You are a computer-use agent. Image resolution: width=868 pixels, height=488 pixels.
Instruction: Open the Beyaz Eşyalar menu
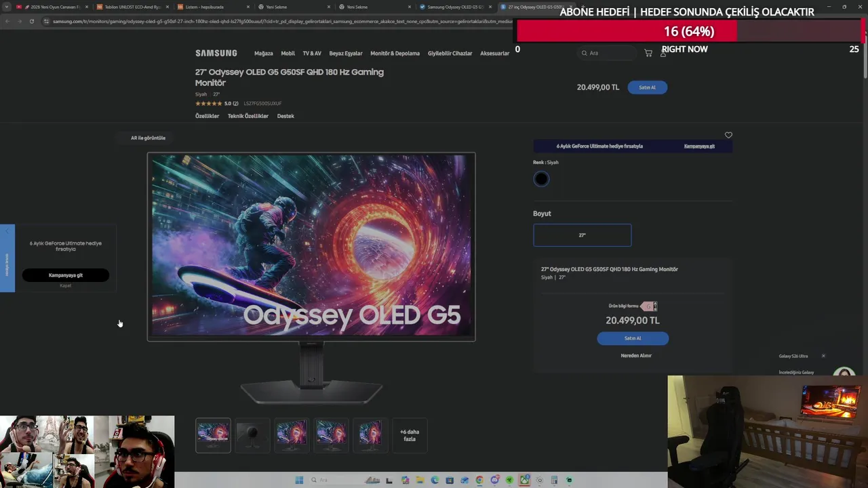tap(346, 54)
